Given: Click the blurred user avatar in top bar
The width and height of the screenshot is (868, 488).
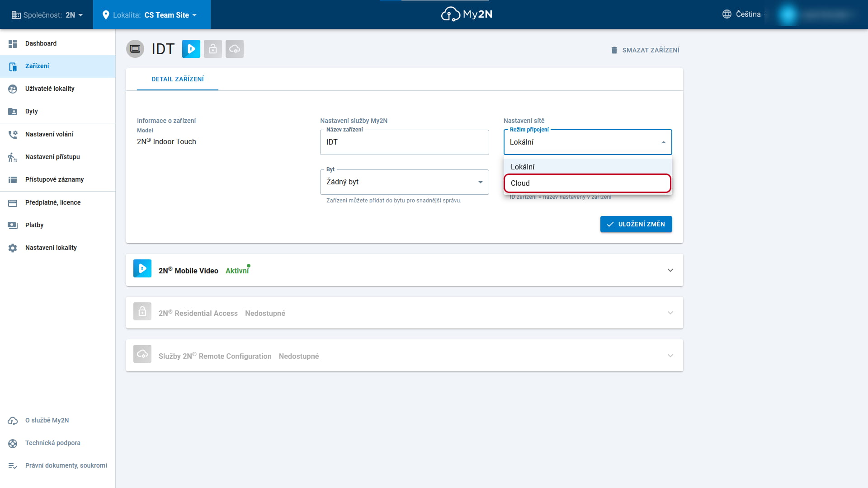Looking at the screenshot, I should 788,14.
